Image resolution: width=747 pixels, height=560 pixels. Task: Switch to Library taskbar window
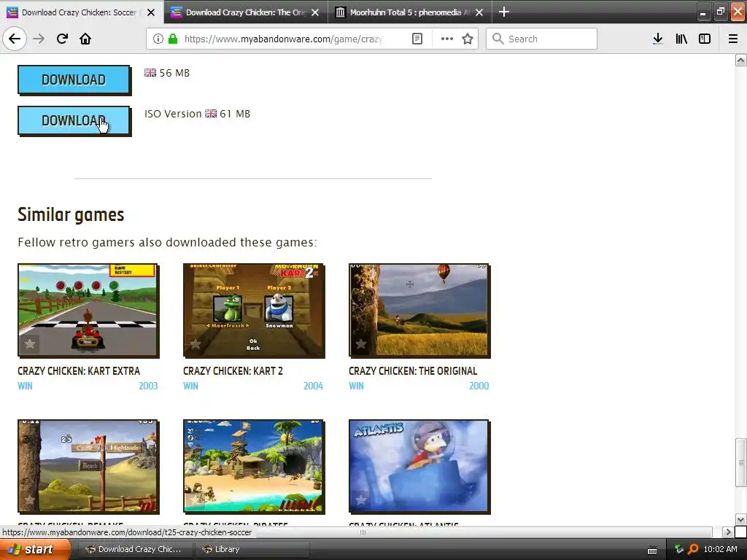pyautogui.click(x=252, y=549)
